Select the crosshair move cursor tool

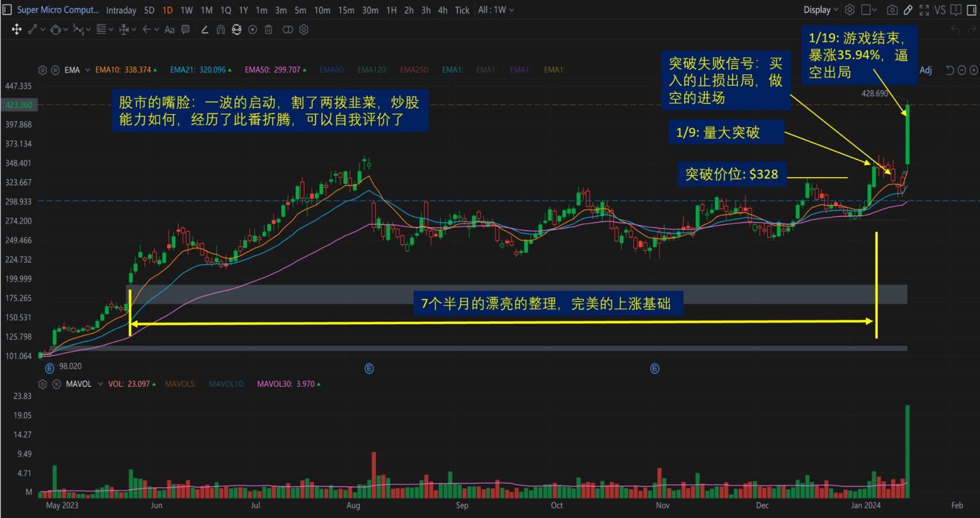17,29
